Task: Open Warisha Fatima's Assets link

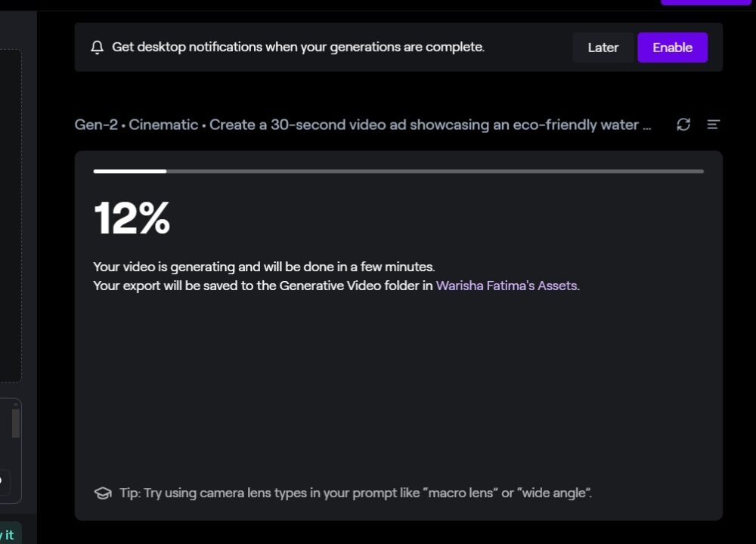Action: tap(507, 286)
